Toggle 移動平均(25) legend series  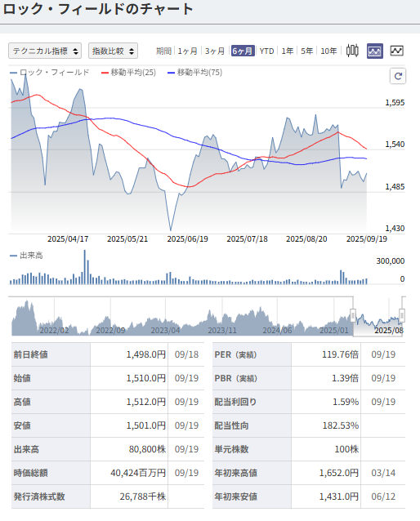[x=128, y=73]
